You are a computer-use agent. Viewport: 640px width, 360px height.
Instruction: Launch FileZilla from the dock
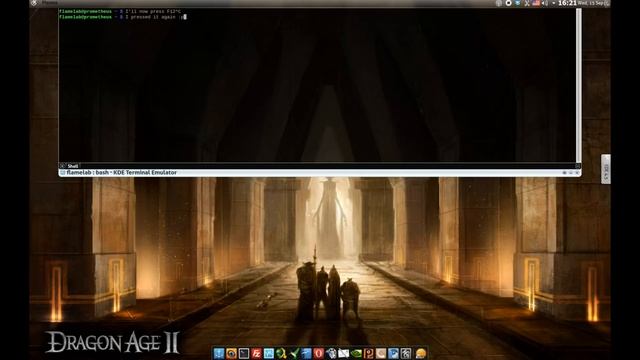[x=257, y=353]
